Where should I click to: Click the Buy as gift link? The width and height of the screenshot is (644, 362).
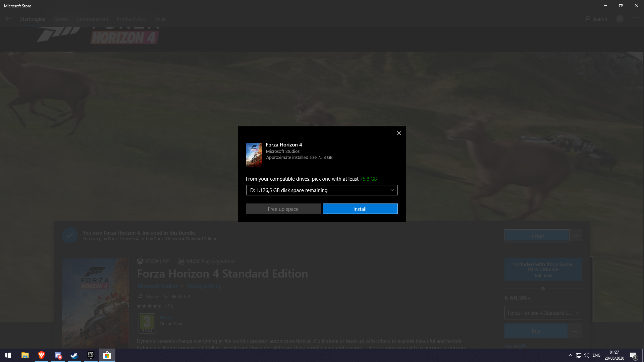click(515, 346)
